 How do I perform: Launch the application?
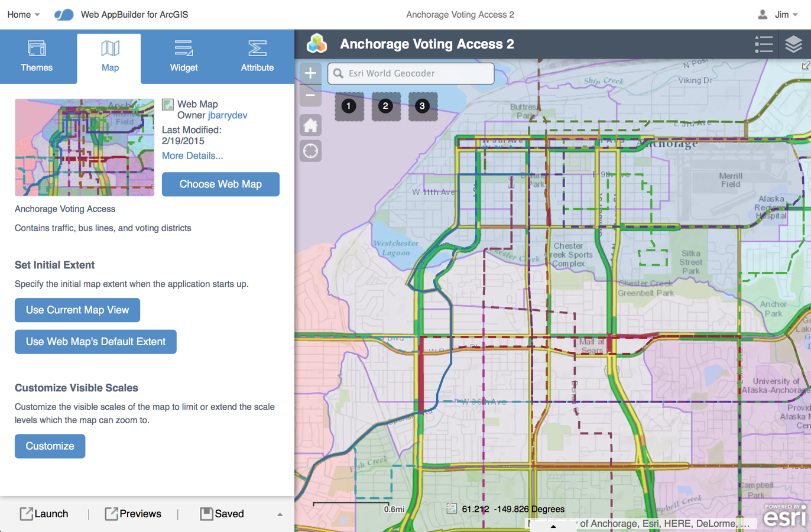click(x=44, y=514)
